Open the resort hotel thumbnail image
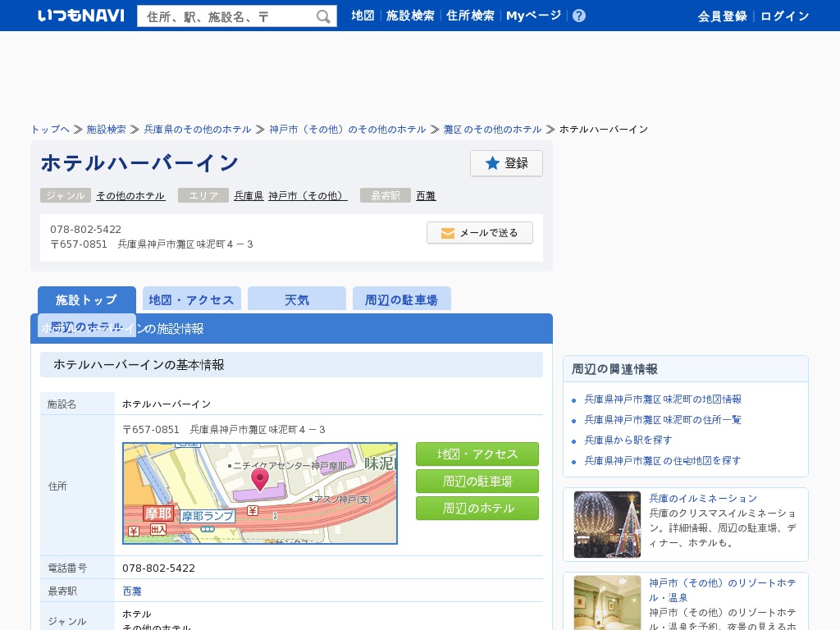 coord(607,602)
